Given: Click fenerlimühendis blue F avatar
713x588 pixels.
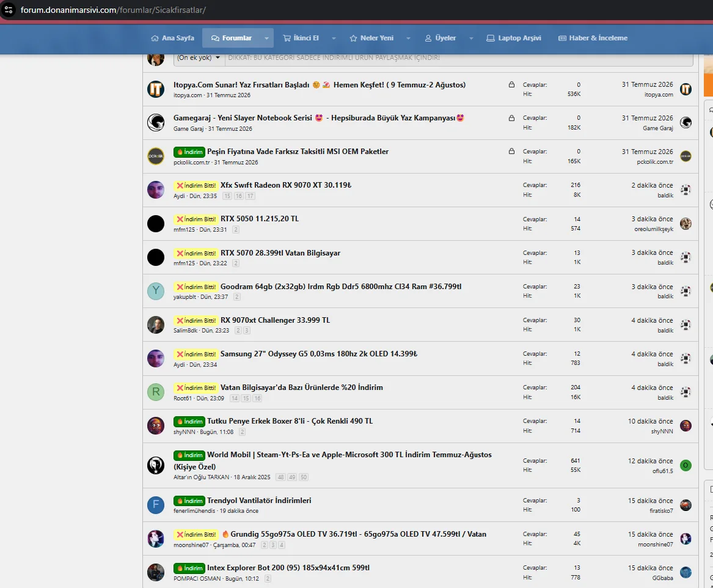Looking at the screenshot, I should pos(156,505).
